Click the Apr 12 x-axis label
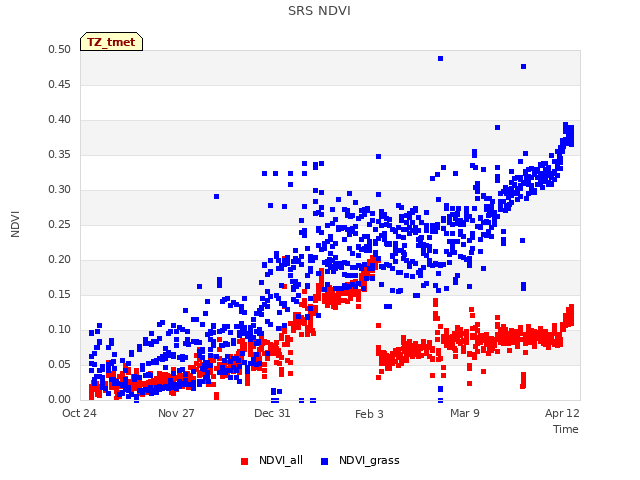640x480 pixels. (x=562, y=413)
